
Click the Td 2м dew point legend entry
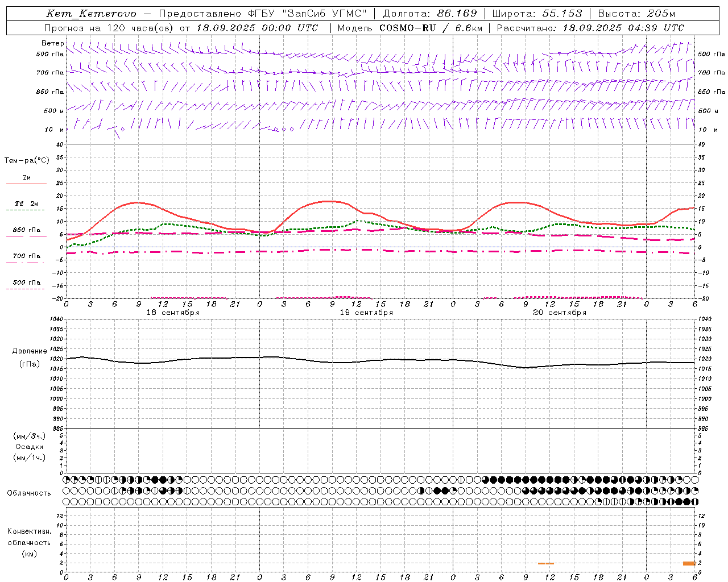(x=27, y=203)
